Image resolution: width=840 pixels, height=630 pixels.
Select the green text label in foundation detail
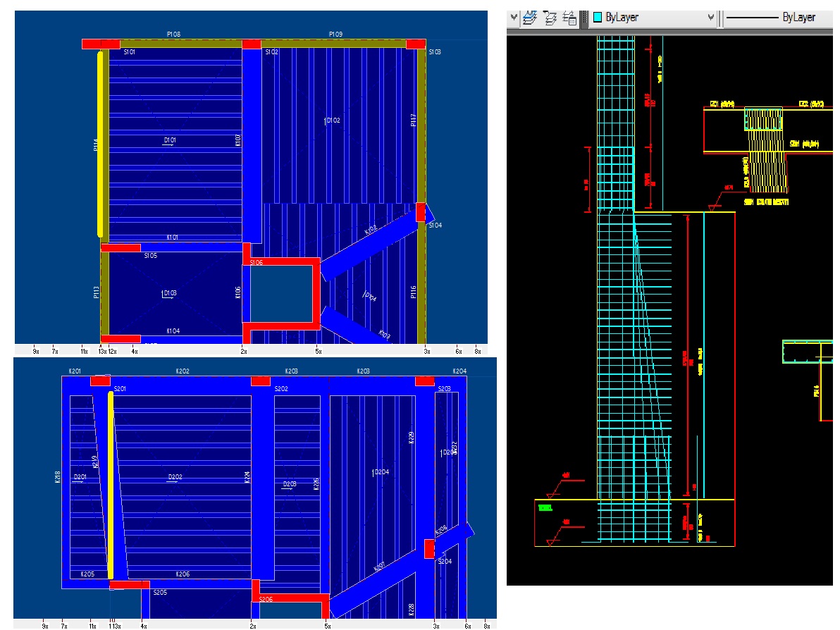pyautogui.click(x=544, y=507)
